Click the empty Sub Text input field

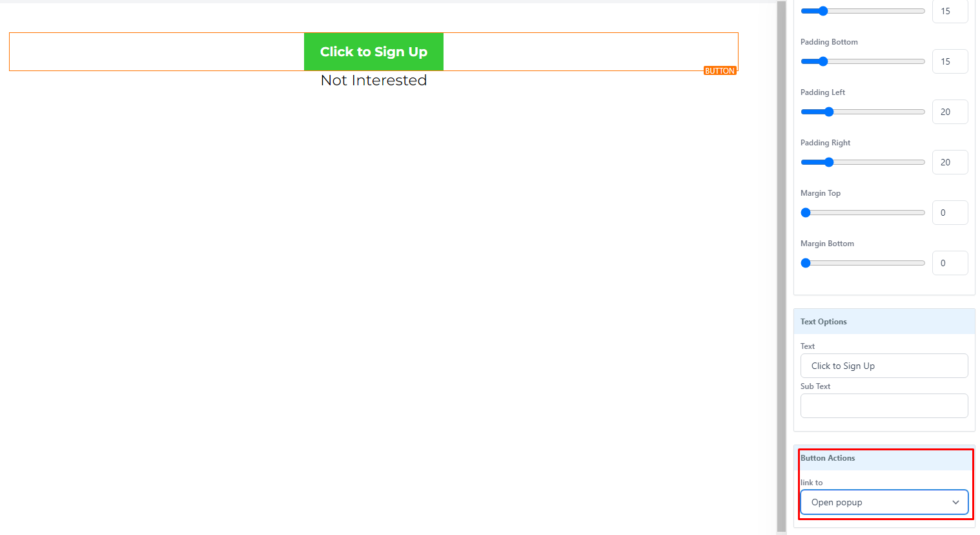(884, 406)
